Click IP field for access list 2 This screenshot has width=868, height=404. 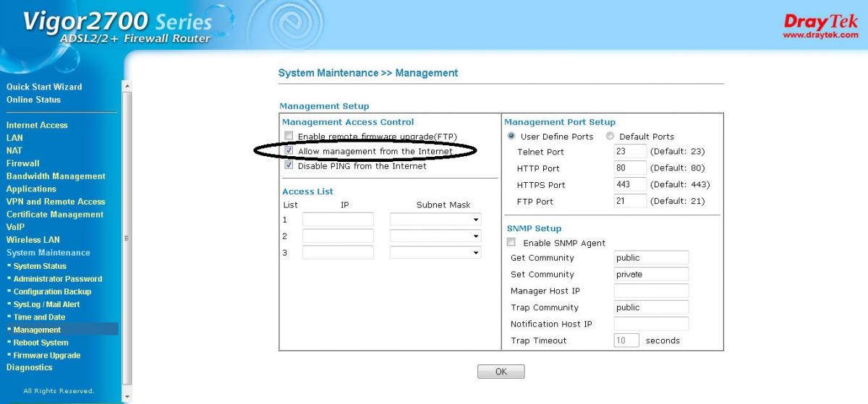click(x=338, y=236)
